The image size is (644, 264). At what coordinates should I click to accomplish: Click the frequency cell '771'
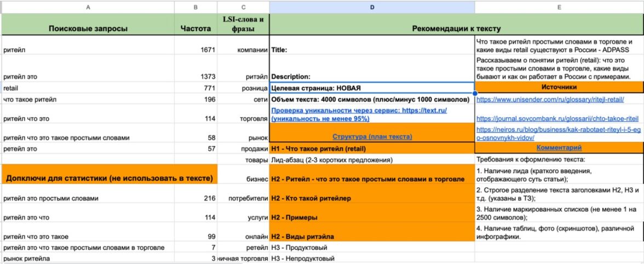click(x=196, y=88)
